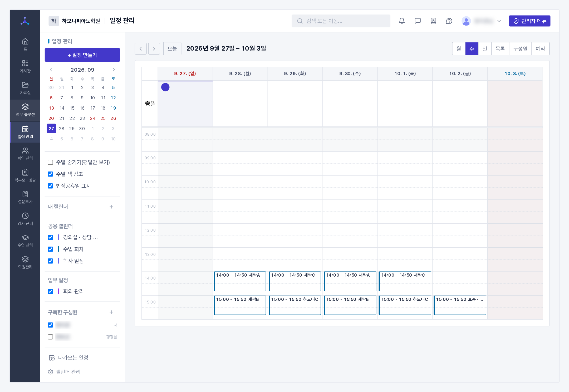Add a calendar via 내 캘린더 plus
Image resolution: width=569 pixels, height=392 pixels.
pos(111,207)
